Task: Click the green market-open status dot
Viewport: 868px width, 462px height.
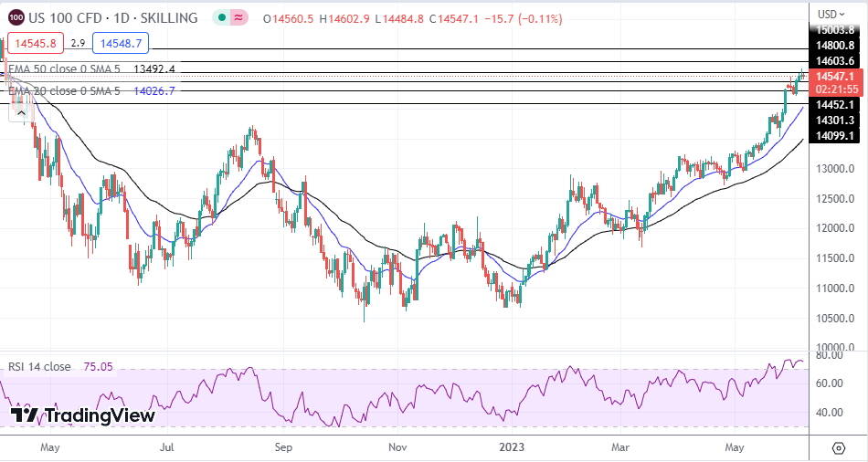Action: click(x=222, y=18)
